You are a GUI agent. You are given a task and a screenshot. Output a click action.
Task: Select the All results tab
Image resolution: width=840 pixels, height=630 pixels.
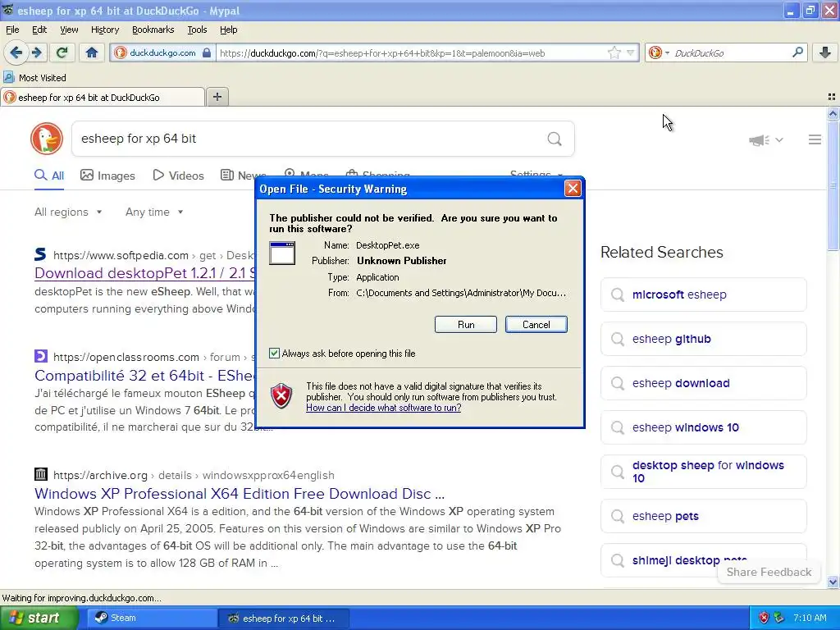49,176
